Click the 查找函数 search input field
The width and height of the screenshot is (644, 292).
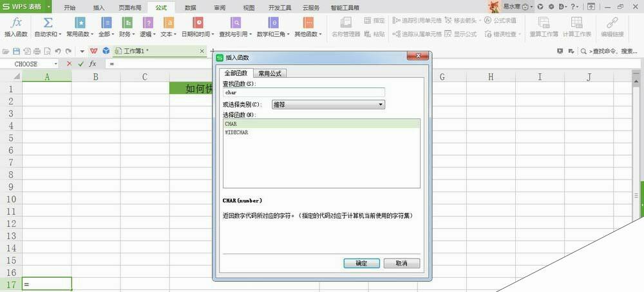303,92
